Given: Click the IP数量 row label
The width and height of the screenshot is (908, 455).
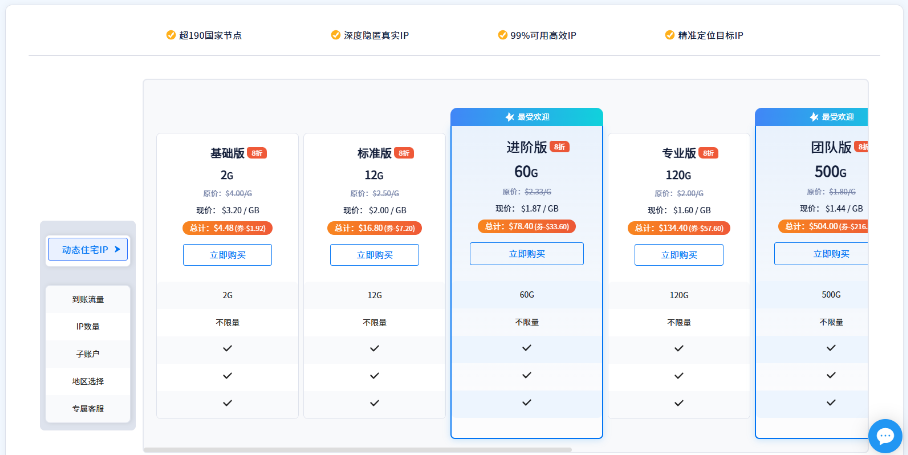Looking at the screenshot, I should pyautogui.click(x=88, y=326).
